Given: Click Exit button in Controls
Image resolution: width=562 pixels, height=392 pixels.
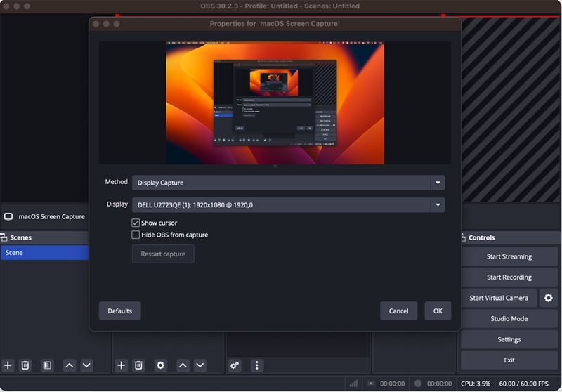Looking at the screenshot, I should (509, 360).
